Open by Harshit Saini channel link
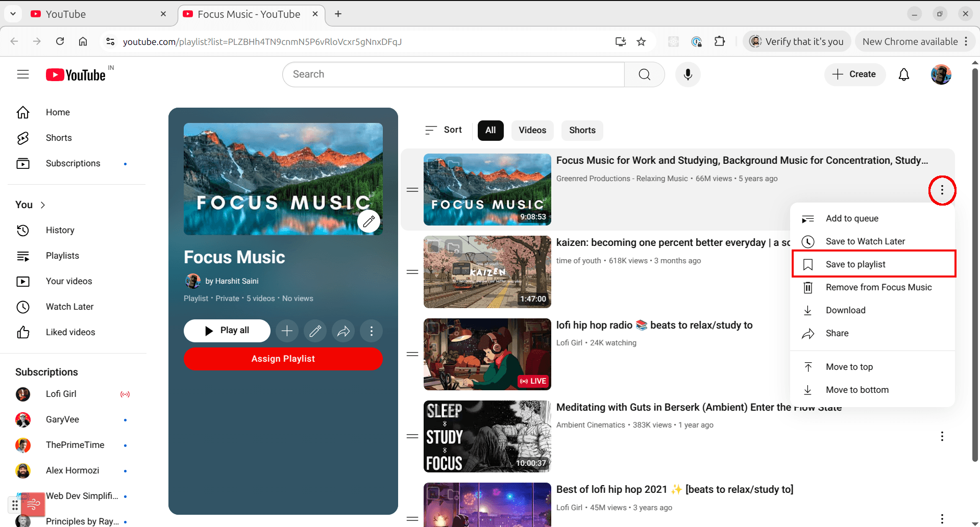The height and width of the screenshot is (527, 980). click(231, 281)
